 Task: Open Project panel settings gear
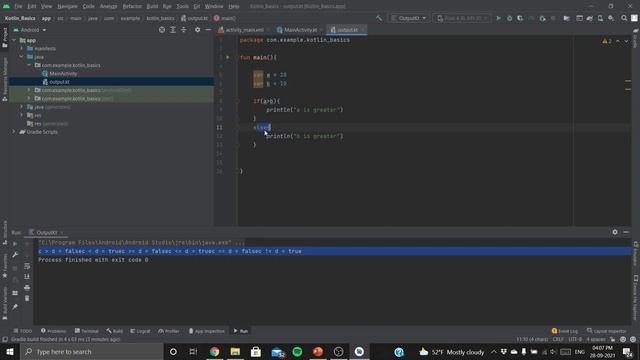click(x=198, y=30)
